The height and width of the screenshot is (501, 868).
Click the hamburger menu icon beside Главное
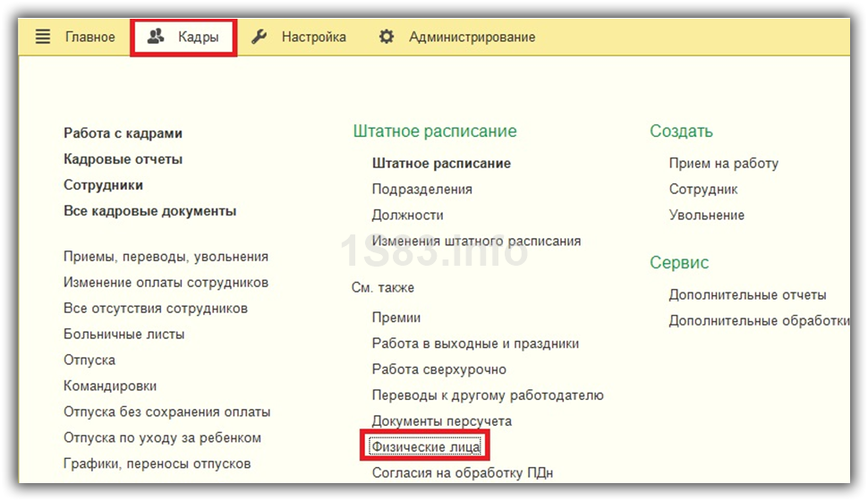(x=43, y=38)
